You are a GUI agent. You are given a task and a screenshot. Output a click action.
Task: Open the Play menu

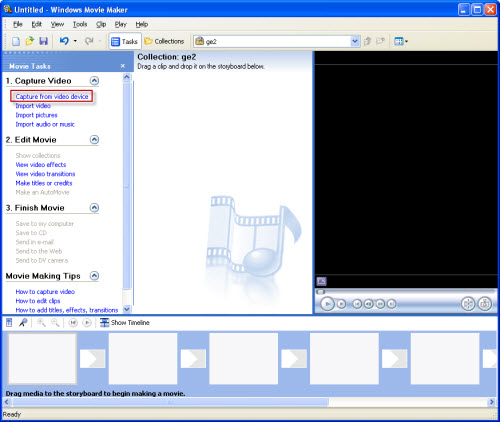coord(120,24)
